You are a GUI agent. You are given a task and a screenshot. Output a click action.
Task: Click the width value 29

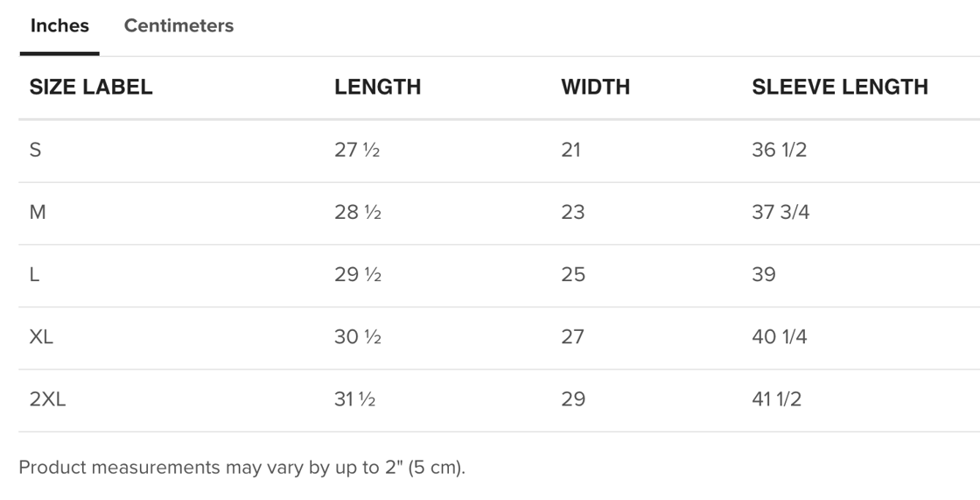[x=572, y=399]
